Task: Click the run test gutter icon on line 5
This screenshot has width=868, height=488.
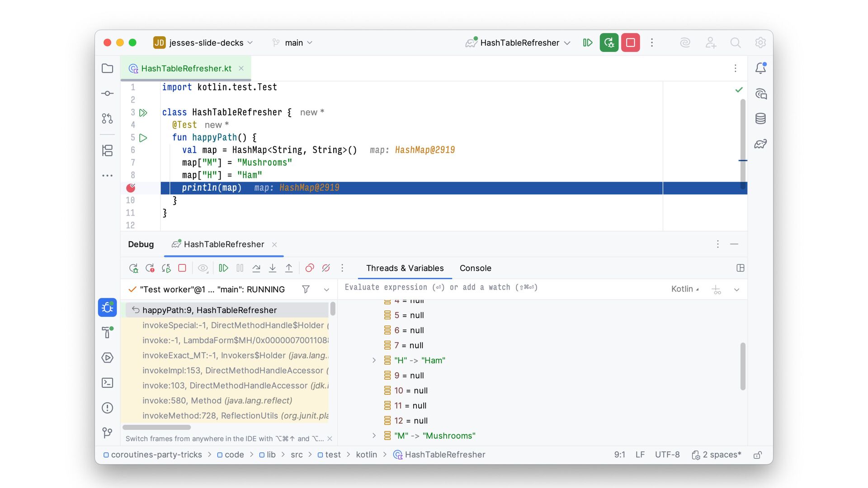Action: tap(143, 138)
